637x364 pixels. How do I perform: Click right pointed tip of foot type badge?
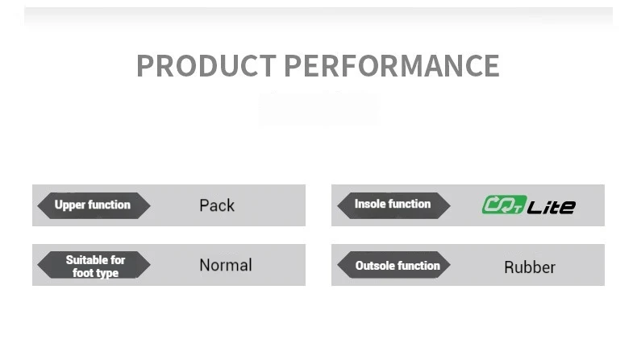point(147,265)
